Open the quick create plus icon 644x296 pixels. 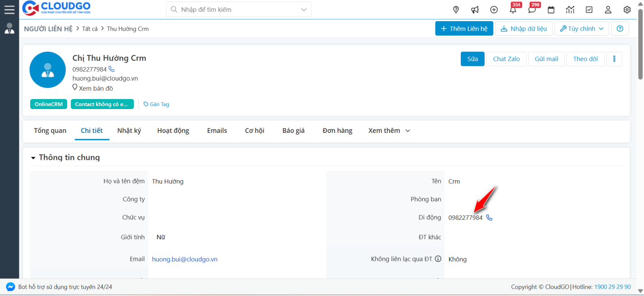(x=494, y=9)
